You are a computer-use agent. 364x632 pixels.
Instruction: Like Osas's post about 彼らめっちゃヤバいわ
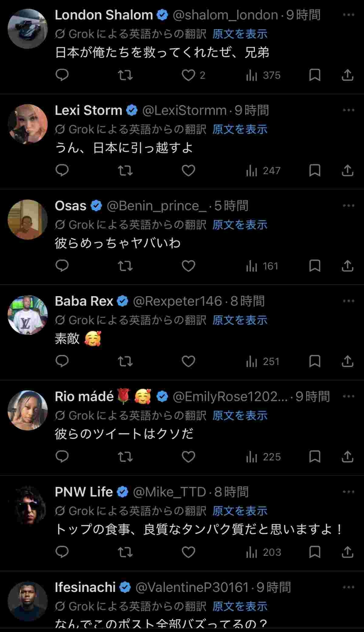click(188, 266)
